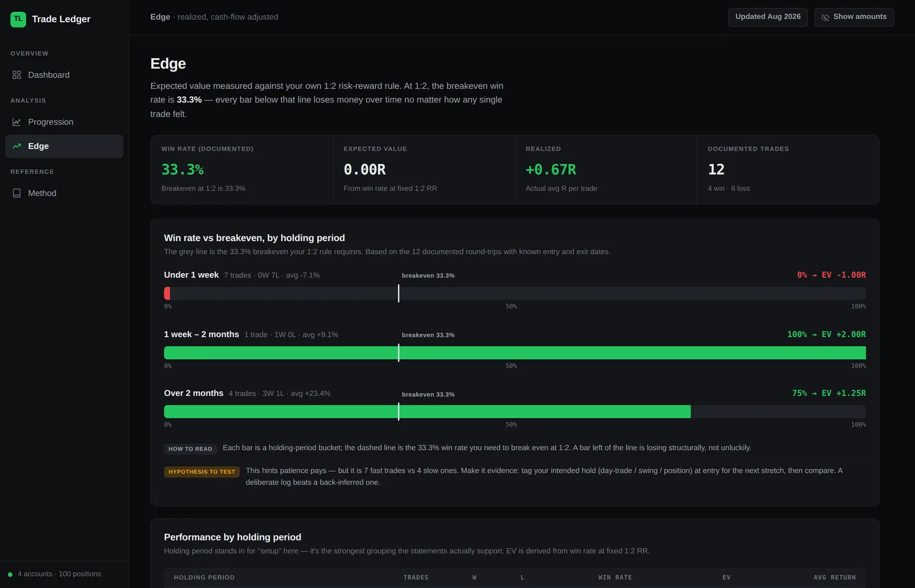Click the W column header
The height and width of the screenshot is (588, 915).
[x=474, y=578]
